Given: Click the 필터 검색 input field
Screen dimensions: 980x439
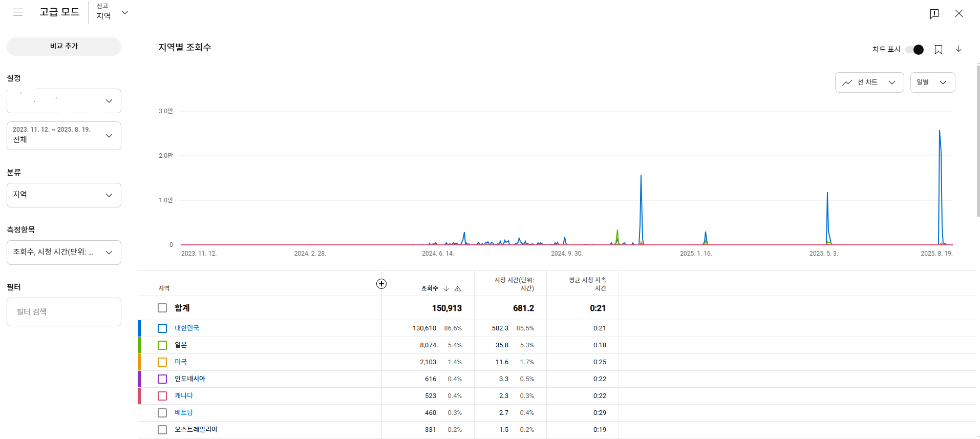Looking at the screenshot, I should [64, 312].
